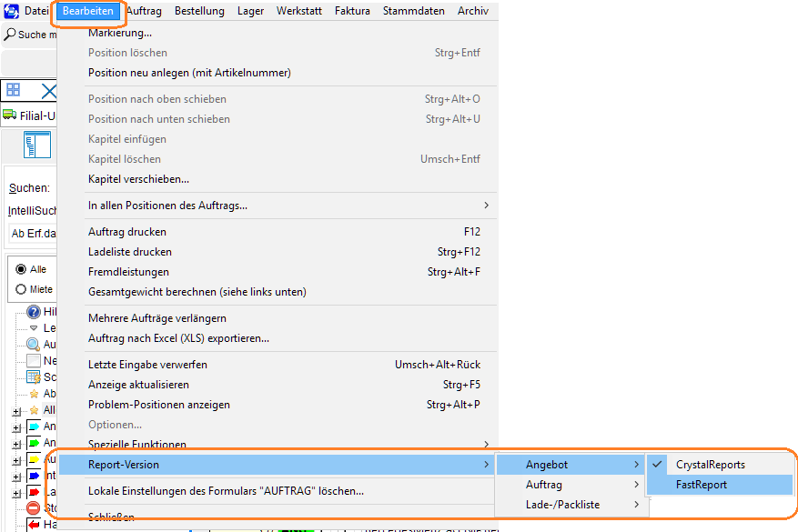Open the Stammdaten menu

(414, 11)
